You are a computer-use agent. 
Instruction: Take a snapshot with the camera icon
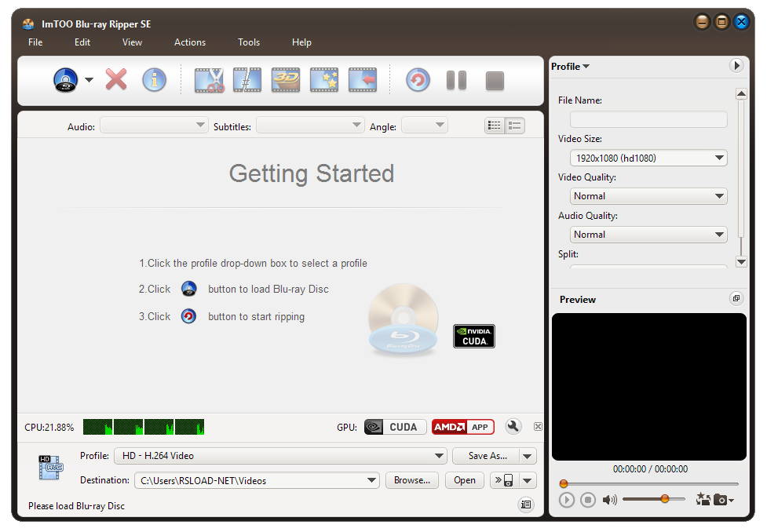click(x=721, y=499)
